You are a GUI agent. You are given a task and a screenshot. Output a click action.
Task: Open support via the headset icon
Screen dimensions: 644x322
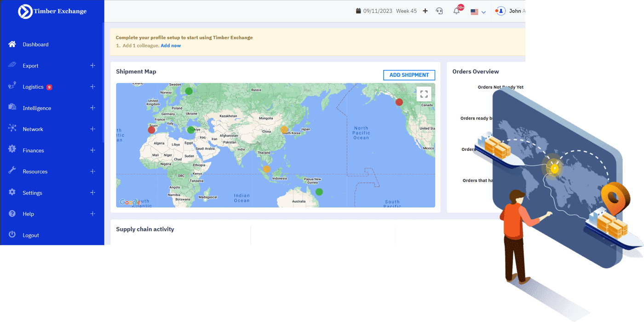tap(439, 11)
